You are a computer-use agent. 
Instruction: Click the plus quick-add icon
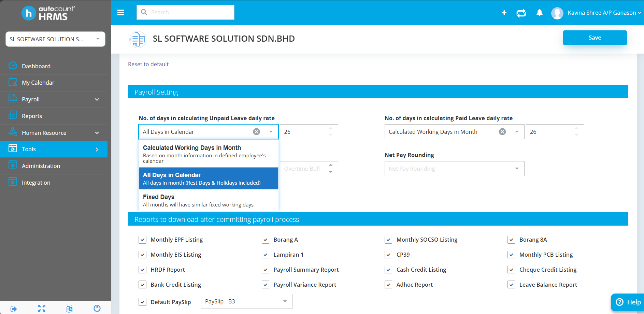pyautogui.click(x=504, y=13)
